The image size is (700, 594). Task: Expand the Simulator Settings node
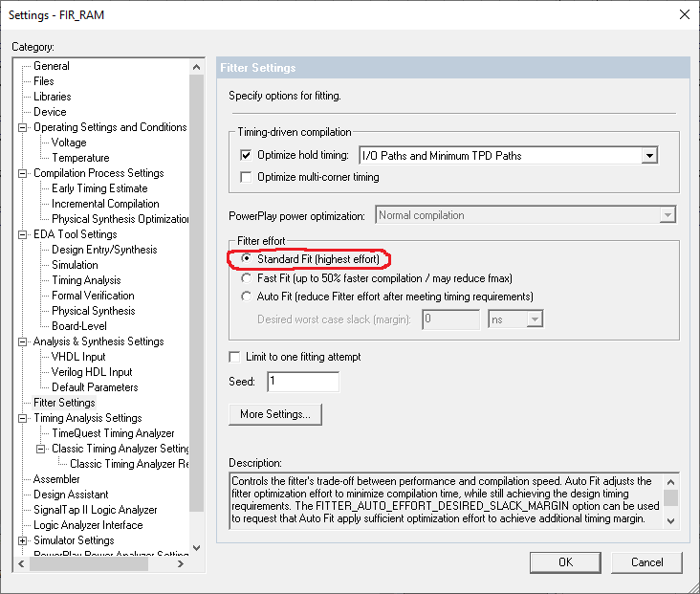pyautogui.click(x=22, y=540)
